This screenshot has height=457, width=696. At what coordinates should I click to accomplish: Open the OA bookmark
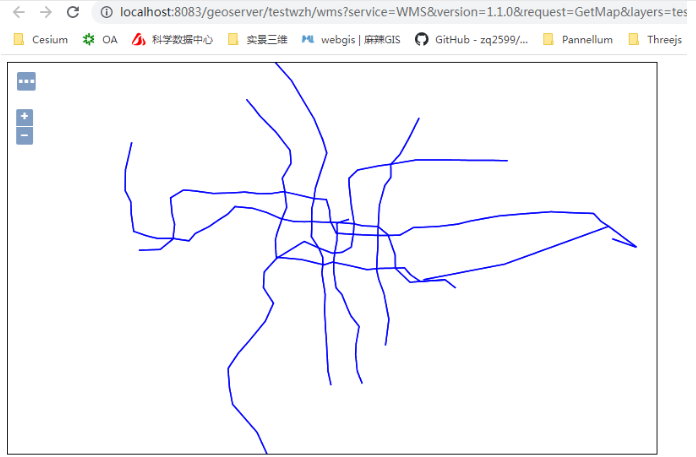pyautogui.click(x=100, y=39)
